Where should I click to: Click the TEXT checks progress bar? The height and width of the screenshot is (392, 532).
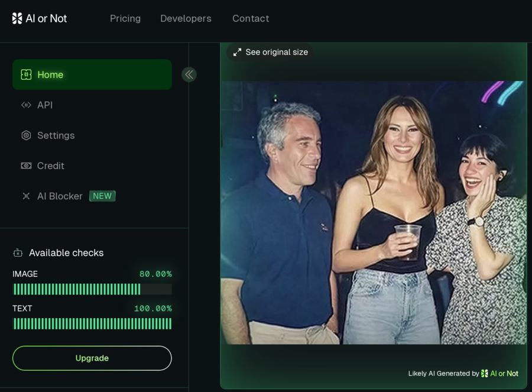tap(92, 323)
